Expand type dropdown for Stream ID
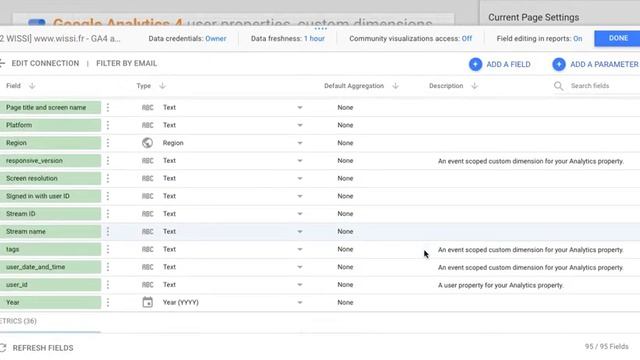This screenshot has width=640, height=360. pos(300,214)
